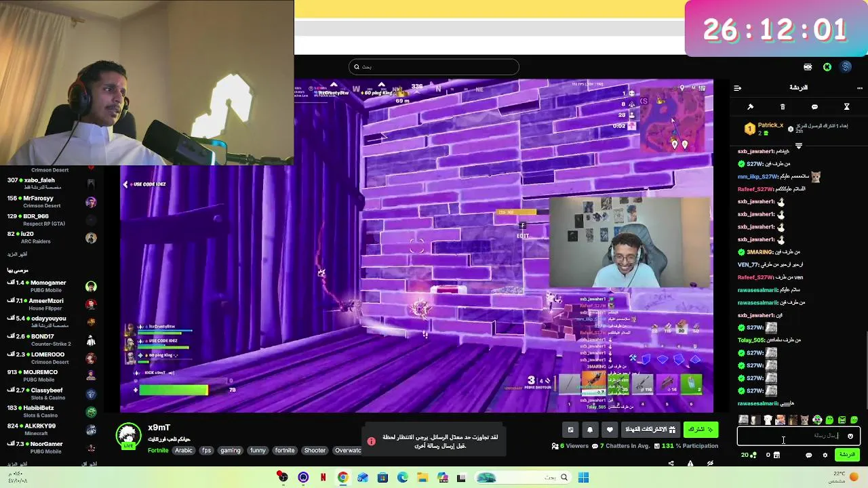Click the green chat send button

(847, 455)
